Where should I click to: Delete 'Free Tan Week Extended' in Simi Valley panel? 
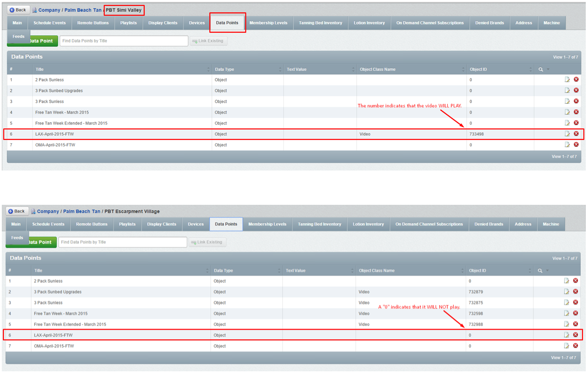(576, 123)
